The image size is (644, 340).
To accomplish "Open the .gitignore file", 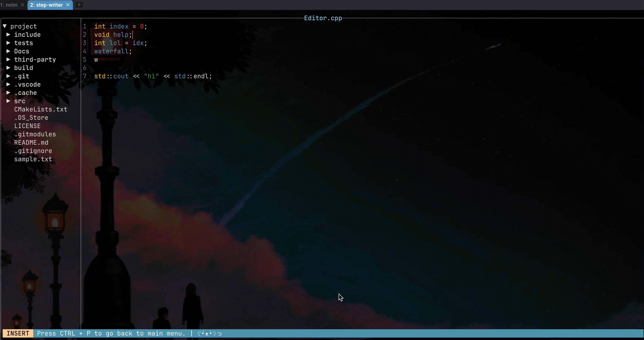I will pos(33,151).
